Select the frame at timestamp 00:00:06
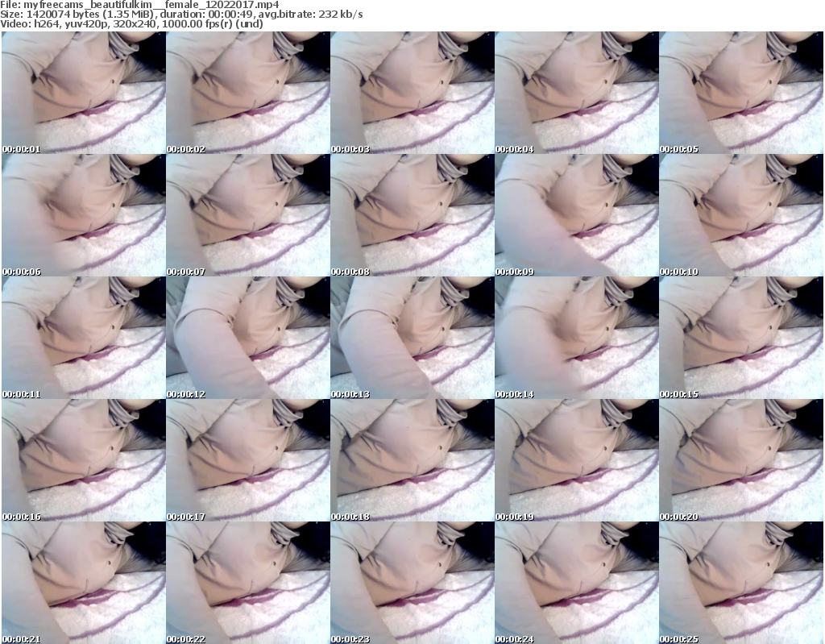This screenshot has width=825, height=644. (84, 215)
